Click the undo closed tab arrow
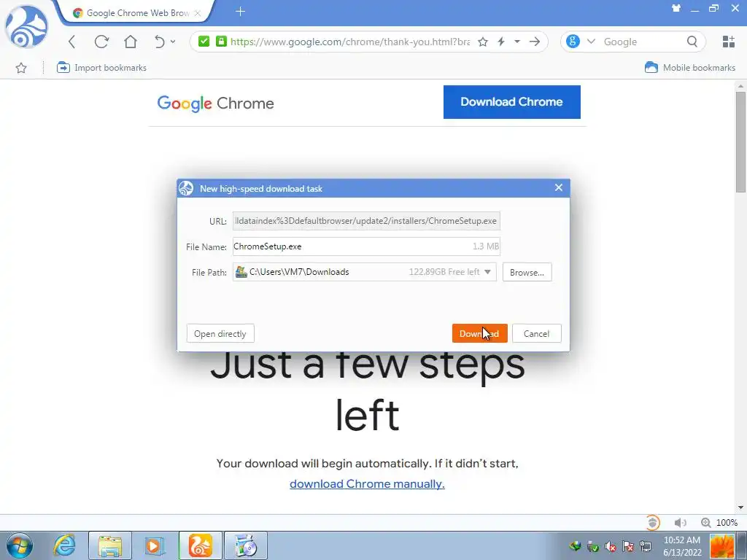 pos(159,42)
